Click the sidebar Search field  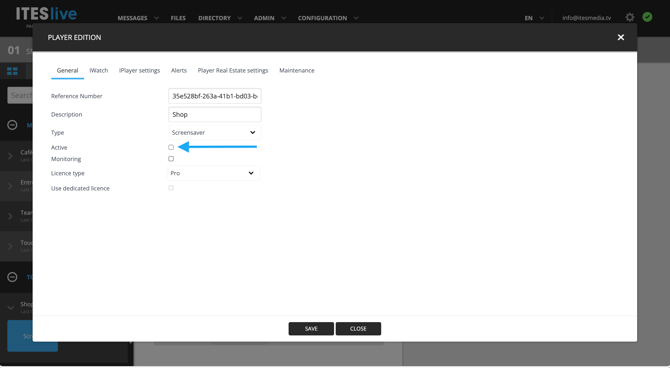click(x=20, y=95)
